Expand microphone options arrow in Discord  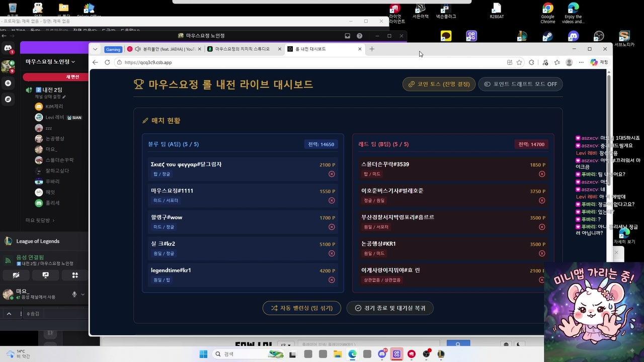tap(83, 294)
